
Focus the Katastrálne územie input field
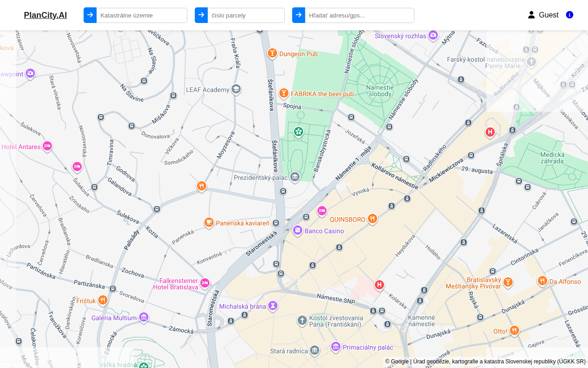[x=142, y=15]
